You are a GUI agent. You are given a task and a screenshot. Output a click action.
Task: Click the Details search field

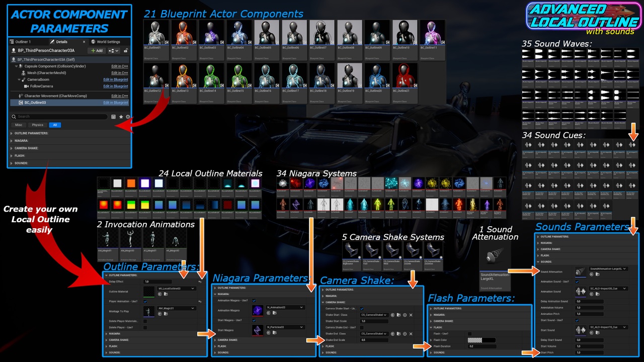coord(59,117)
